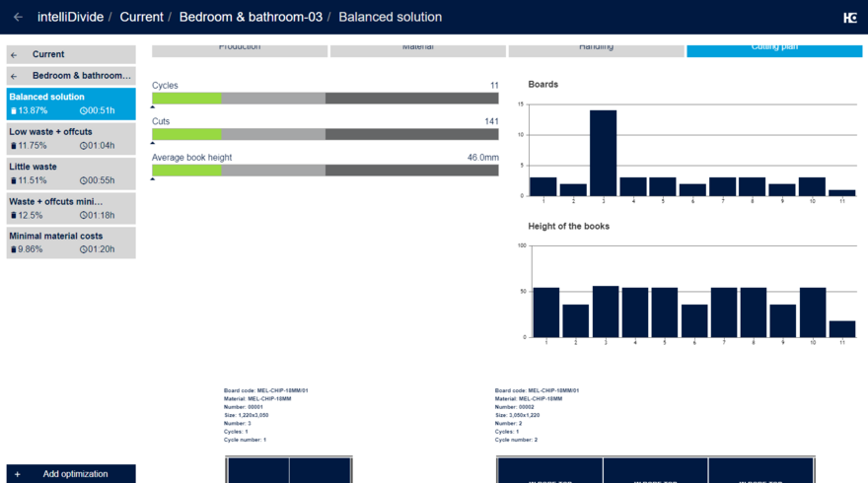This screenshot has height=483, width=868.
Task: Click bar 6 in Height of the books chart
Action: pyautogui.click(x=694, y=321)
